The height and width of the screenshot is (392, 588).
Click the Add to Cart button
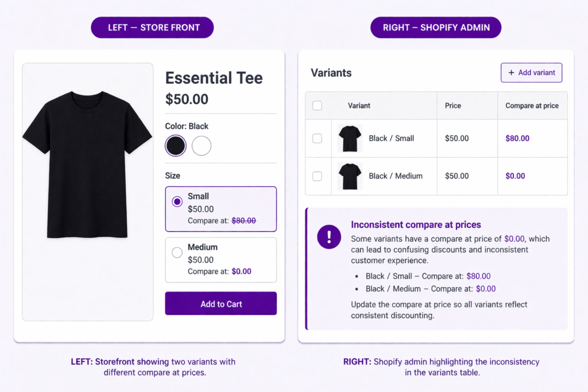point(220,303)
